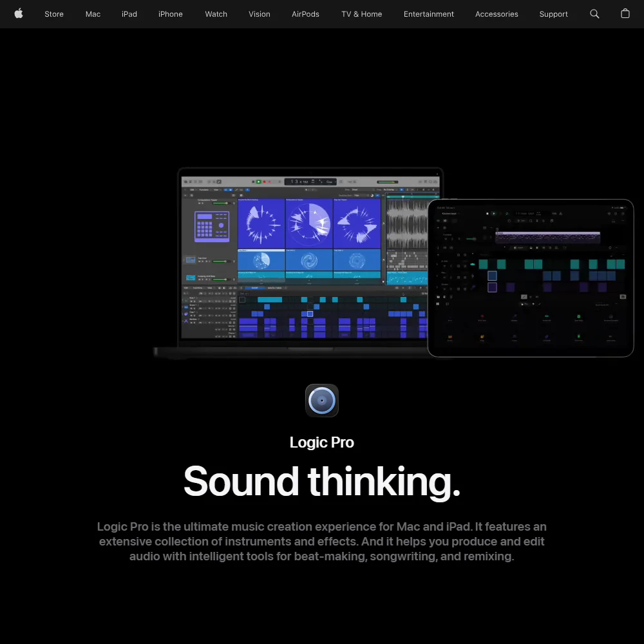Open the Accessories menu
Image resolution: width=644 pixels, height=644 pixels.
pyautogui.click(x=497, y=14)
